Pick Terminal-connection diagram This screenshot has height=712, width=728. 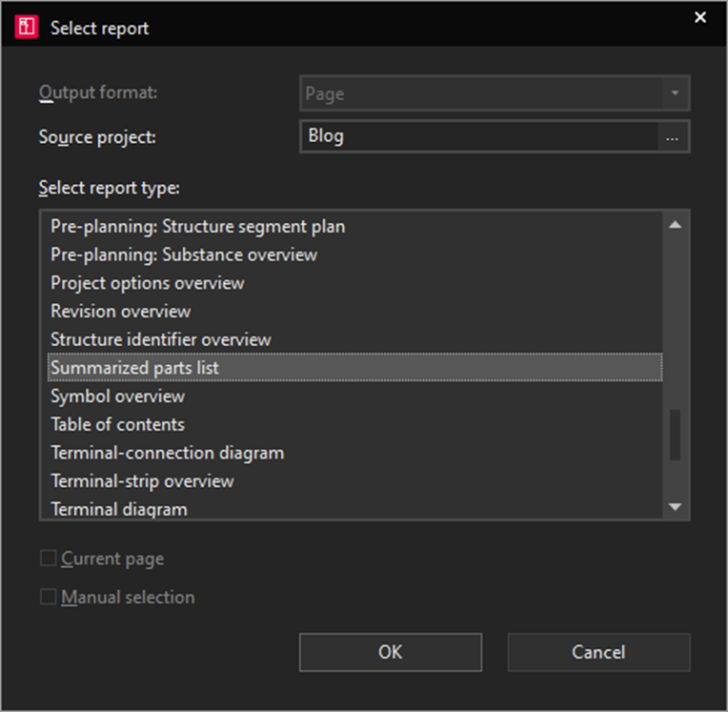[x=354, y=453]
